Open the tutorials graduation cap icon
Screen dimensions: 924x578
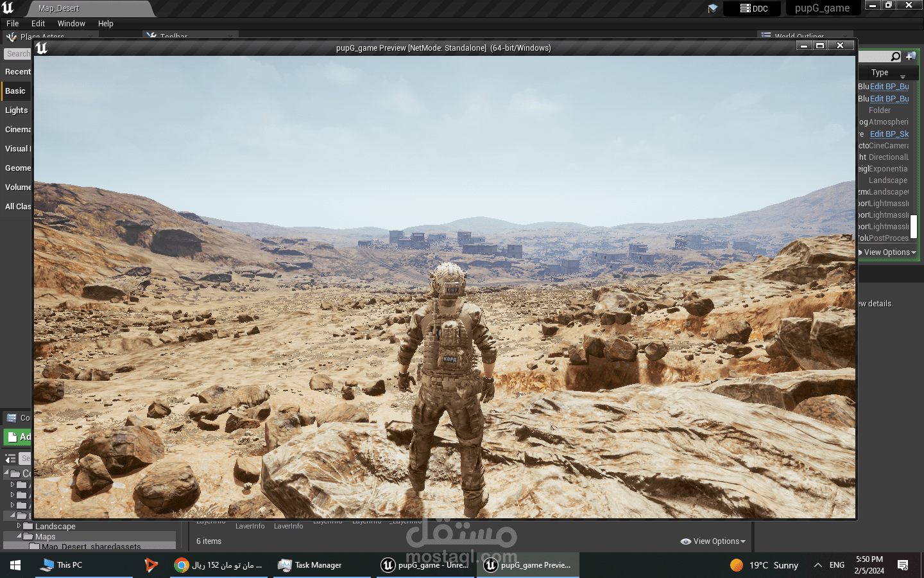(712, 8)
